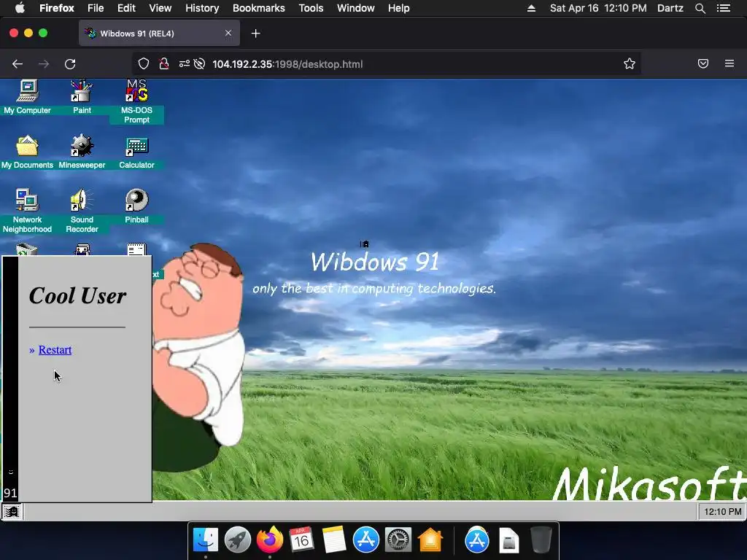The height and width of the screenshot is (560, 747).
Task: Open the Help menu
Action: point(399,8)
